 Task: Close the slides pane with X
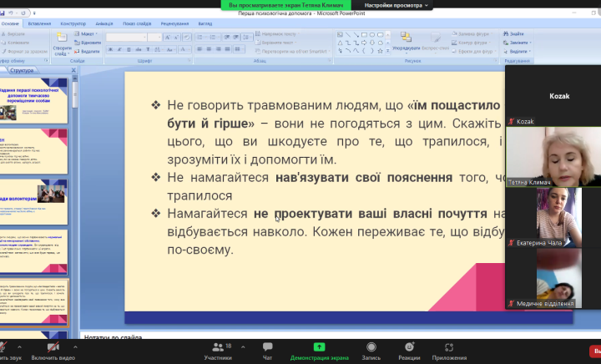point(73,70)
